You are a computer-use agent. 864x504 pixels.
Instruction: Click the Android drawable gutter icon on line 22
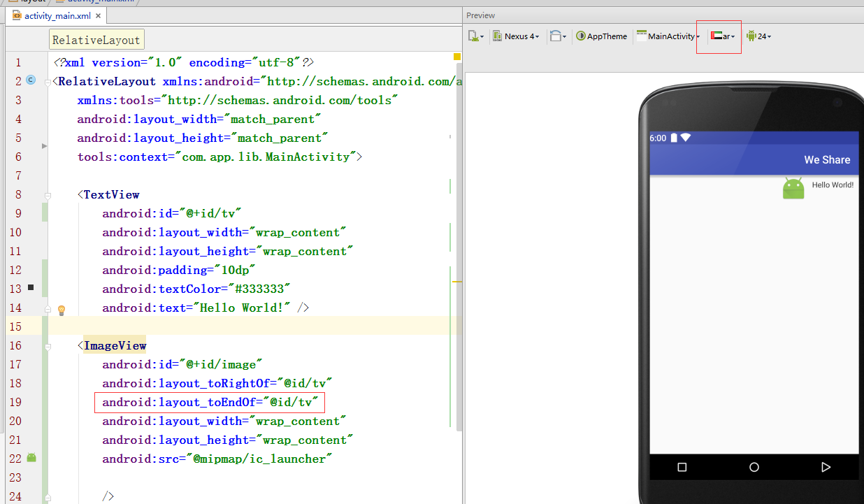[31, 458]
